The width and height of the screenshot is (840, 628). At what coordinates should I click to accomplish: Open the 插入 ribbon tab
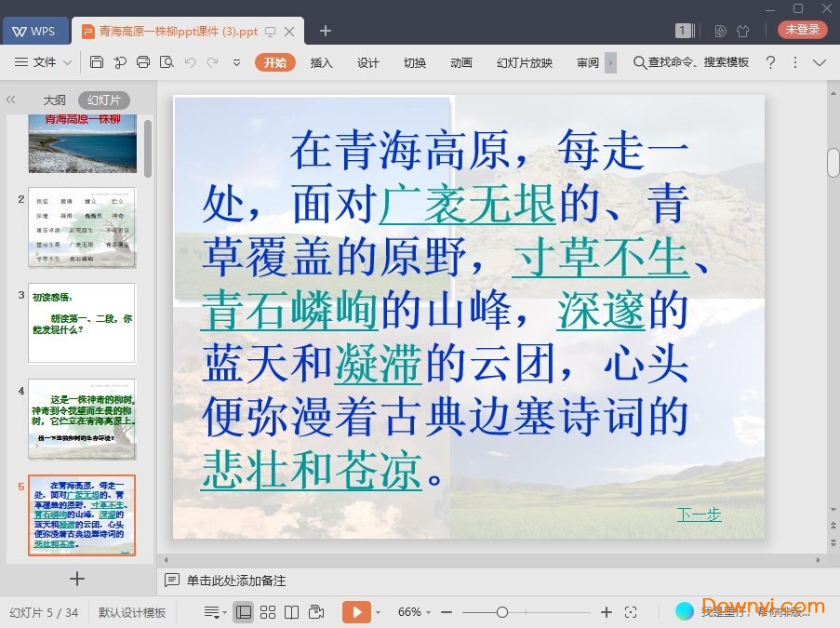coord(322,62)
